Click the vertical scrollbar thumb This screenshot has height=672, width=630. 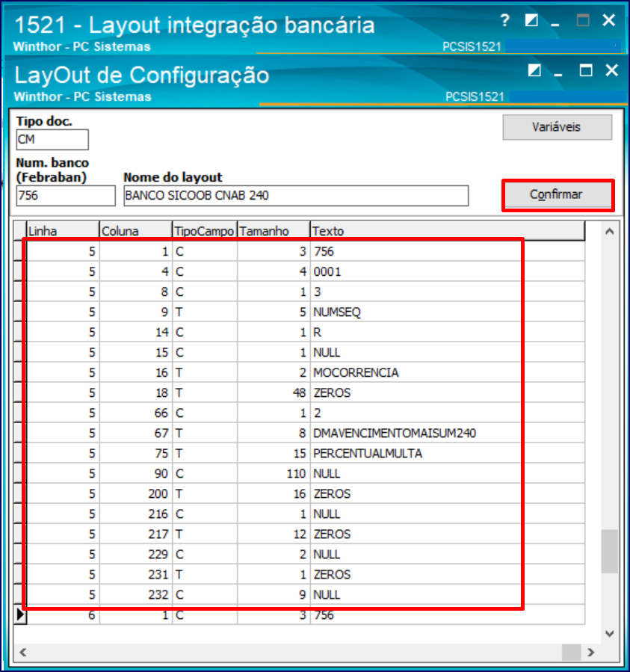coord(609,551)
